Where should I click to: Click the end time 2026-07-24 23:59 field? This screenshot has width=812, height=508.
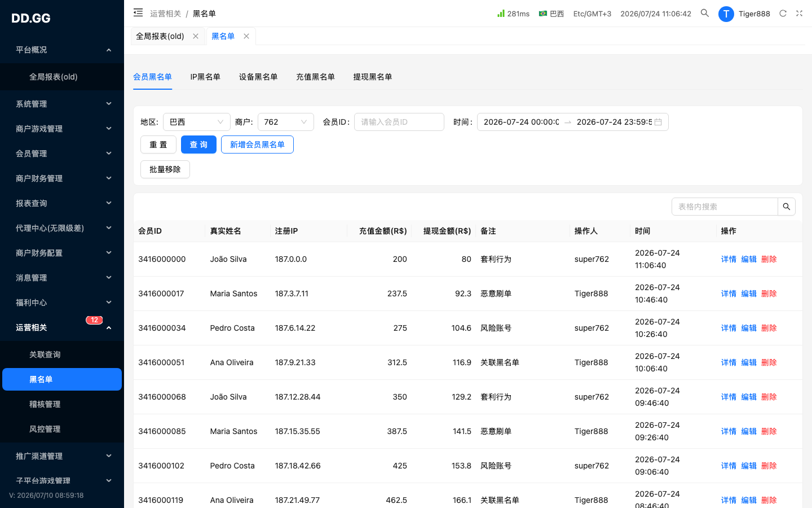pyautogui.click(x=614, y=122)
